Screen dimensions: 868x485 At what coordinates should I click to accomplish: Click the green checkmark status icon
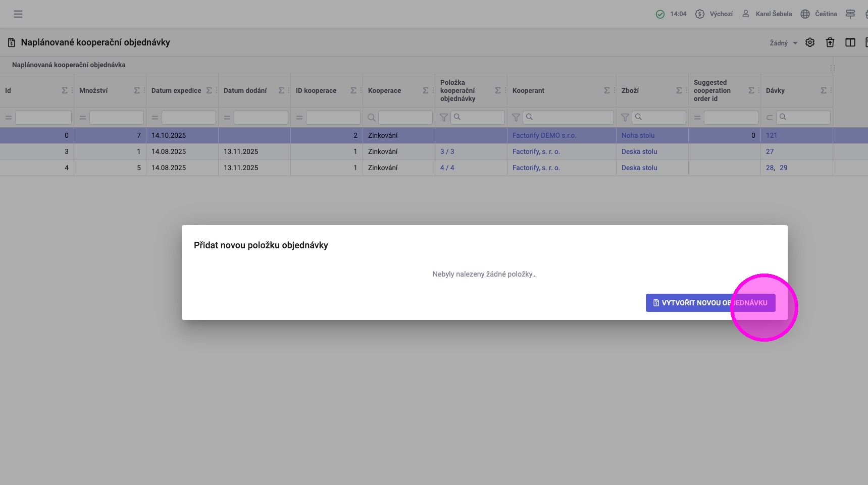click(x=660, y=14)
